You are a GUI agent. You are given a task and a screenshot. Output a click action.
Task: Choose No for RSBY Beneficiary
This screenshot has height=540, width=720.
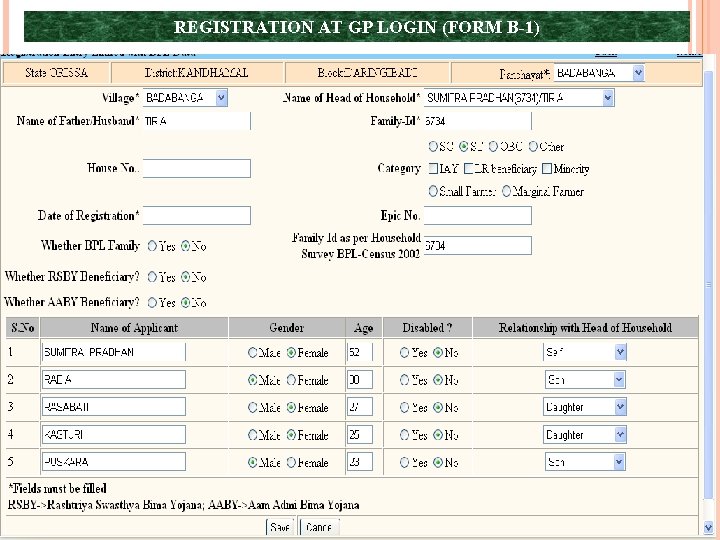[x=186, y=277]
